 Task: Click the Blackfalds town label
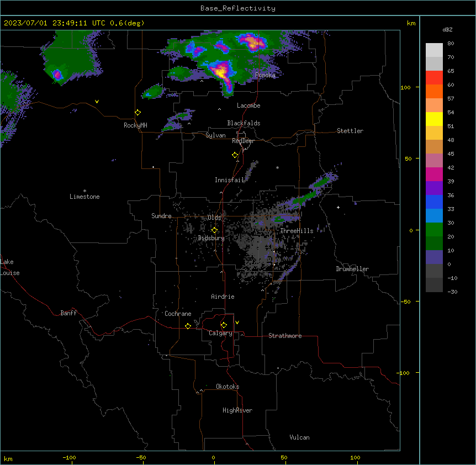click(x=244, y=123)
